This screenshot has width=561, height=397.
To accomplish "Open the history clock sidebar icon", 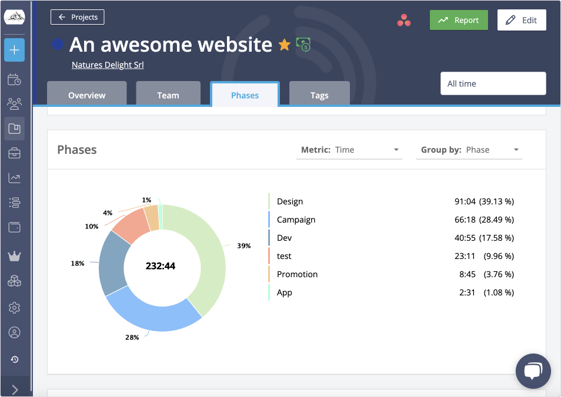I will (x=15, y=359).
